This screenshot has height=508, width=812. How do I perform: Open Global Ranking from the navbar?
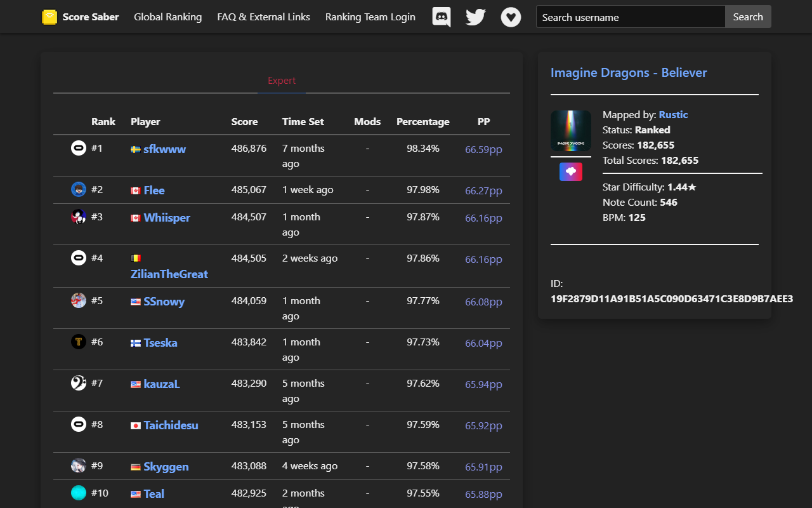click(167, 17)
